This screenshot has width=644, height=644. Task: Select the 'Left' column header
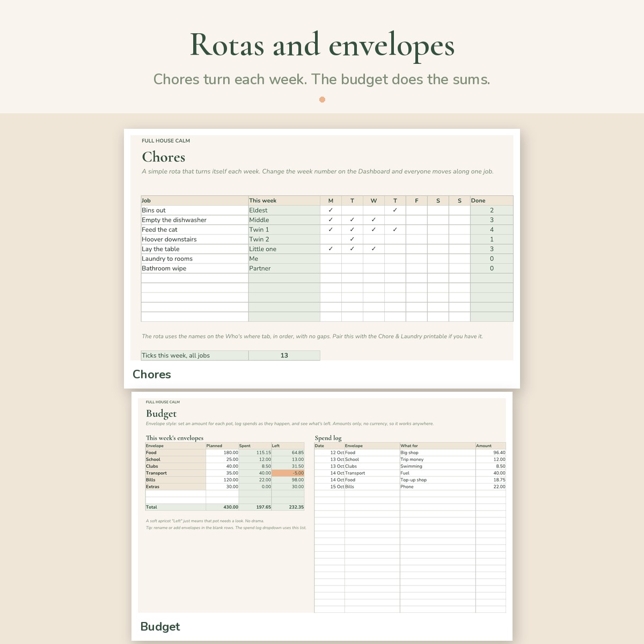[288, 446]
